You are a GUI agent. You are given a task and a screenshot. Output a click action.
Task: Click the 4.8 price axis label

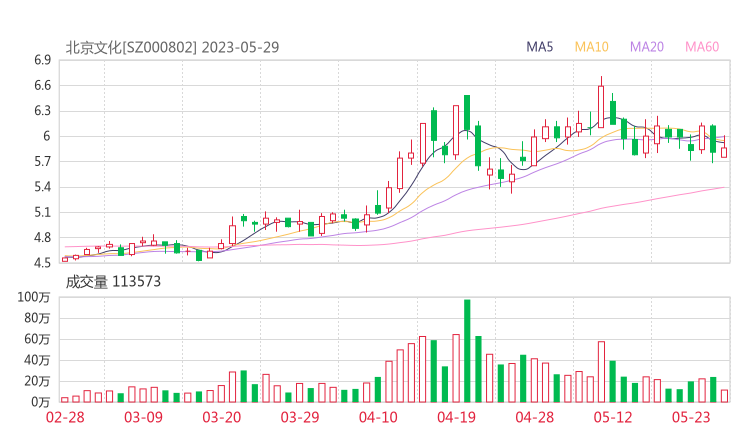point(42,238)
